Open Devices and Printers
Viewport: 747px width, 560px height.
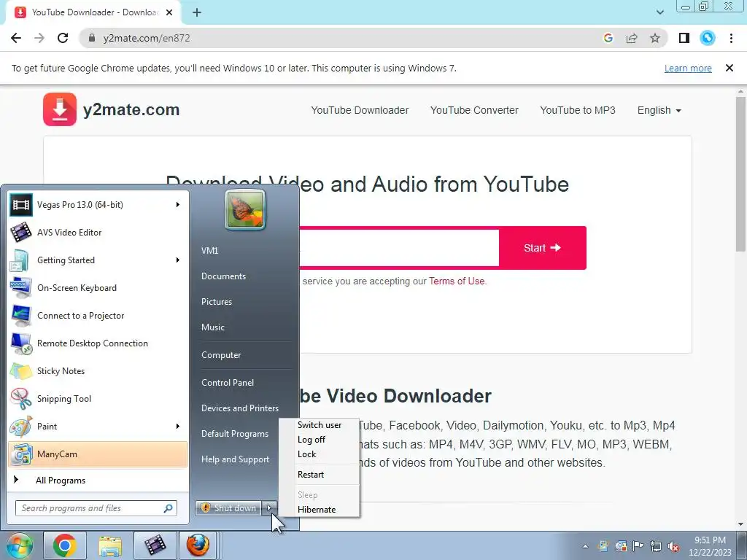coord(239,408)
